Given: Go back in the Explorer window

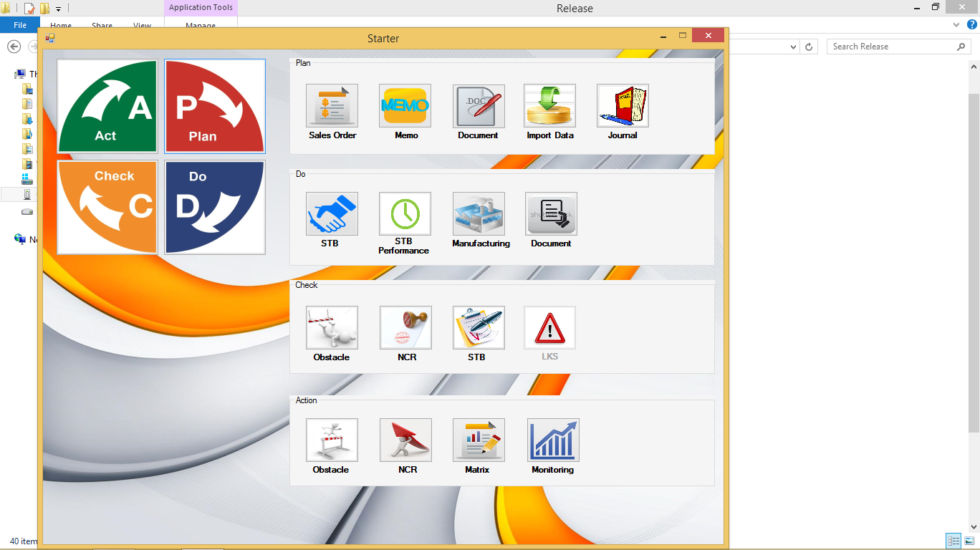Looking at the screenshot, I should click(14, 47).
